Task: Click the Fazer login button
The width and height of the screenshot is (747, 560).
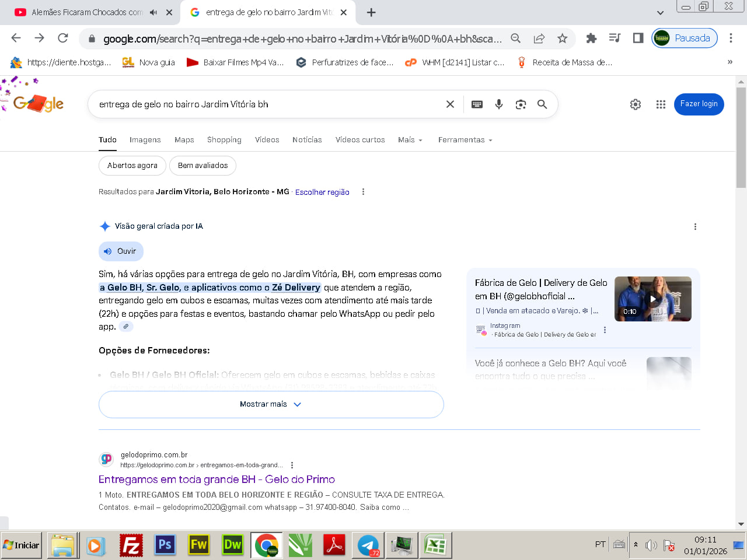Action: pos(699,104)
